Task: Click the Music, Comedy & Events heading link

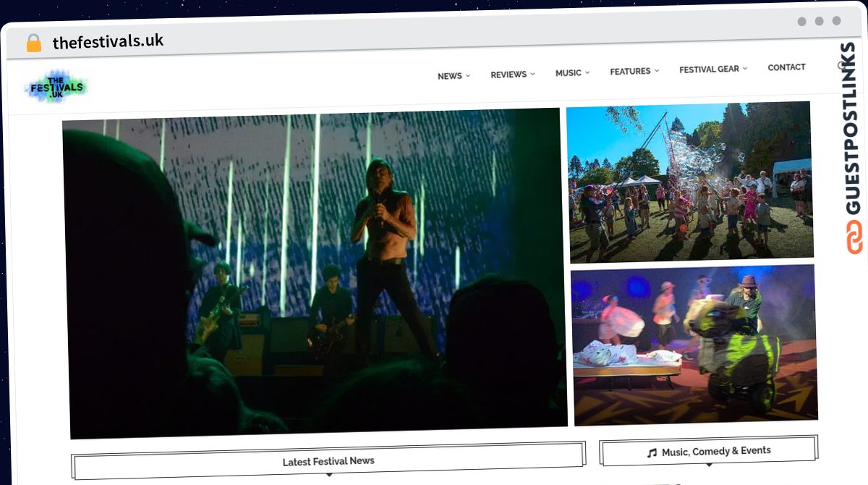Action: tap(716, 450)
